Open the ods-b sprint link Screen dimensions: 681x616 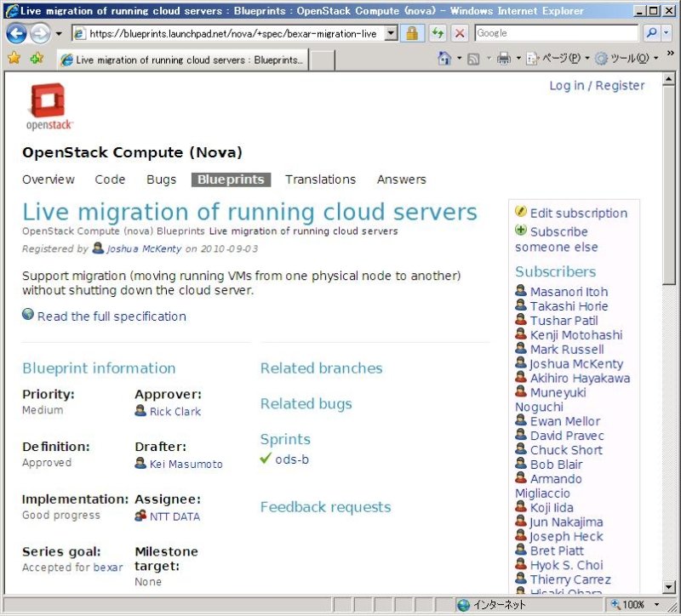(x=292, y=459)
